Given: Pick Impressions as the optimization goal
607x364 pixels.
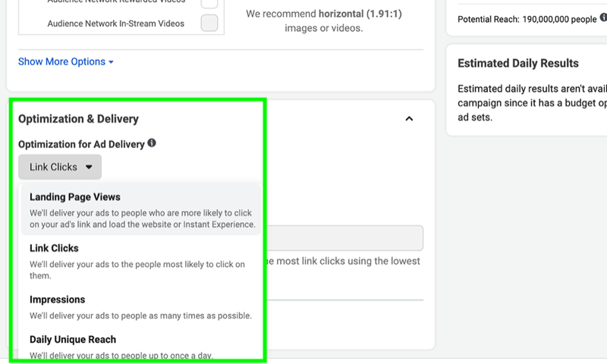Looking at the screenshot, I should (57, 300).
